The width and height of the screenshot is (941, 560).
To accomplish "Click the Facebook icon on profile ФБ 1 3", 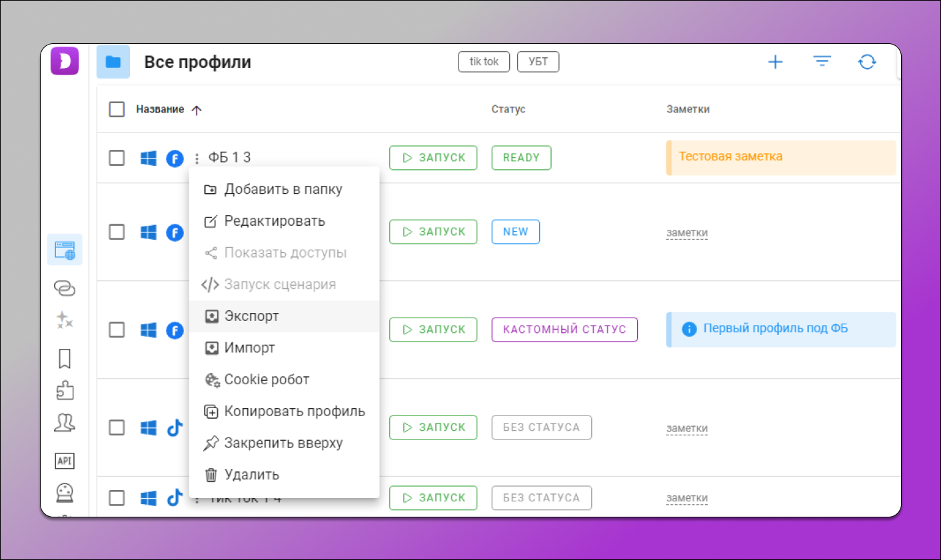I will click(x=175, y=158).
